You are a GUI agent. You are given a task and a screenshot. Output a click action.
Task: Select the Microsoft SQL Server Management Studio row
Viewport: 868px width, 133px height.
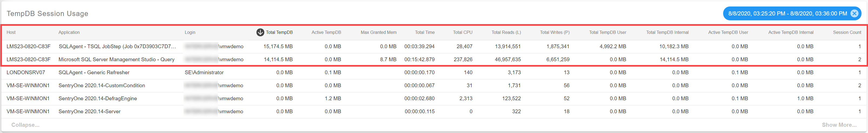tap(116, 59)
